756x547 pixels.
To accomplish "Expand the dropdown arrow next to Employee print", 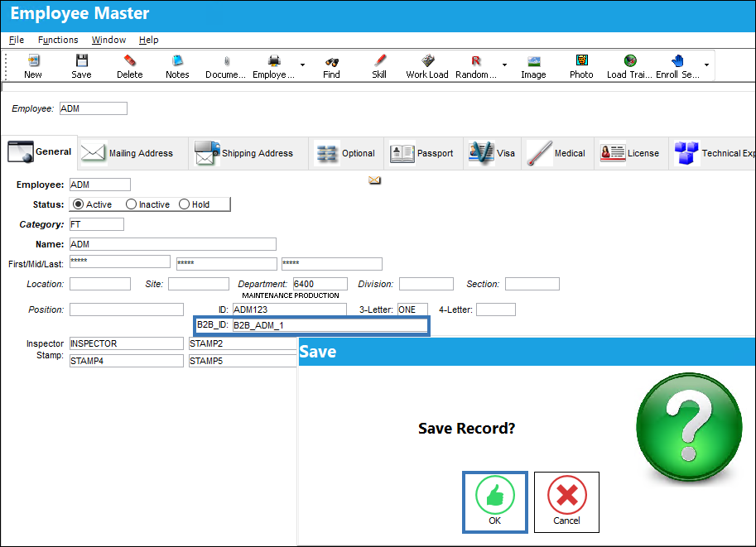I will pos(303,65).
